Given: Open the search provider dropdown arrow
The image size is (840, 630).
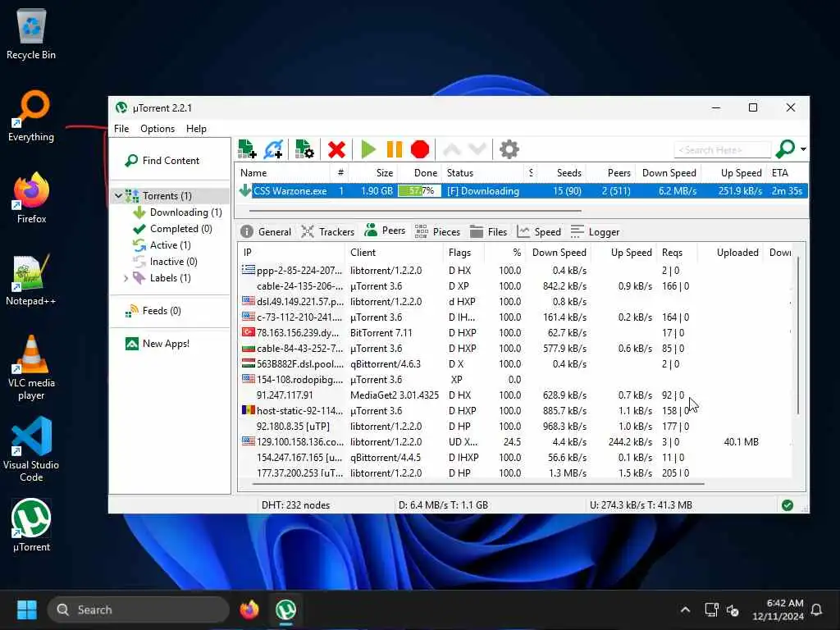Looking at the screenshot, I should (x=803, y=149).
